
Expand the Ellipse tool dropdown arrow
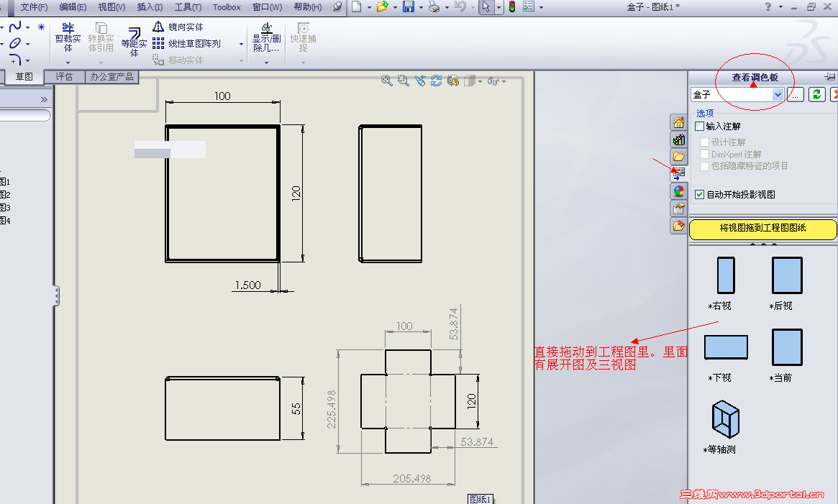click(x=28, y=44)
